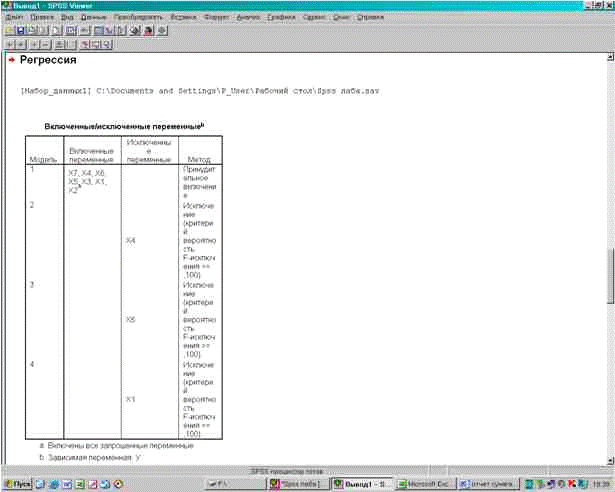Open the Формат menu
Viewport: 615px width, 492px height.
(215, 17)
